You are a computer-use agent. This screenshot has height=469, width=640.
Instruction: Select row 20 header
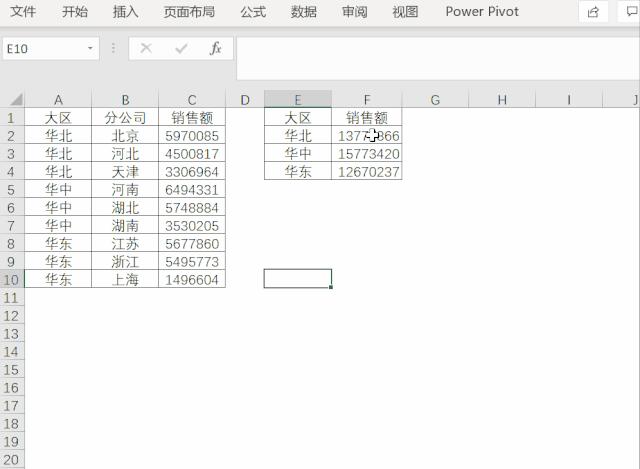point(11,459)
